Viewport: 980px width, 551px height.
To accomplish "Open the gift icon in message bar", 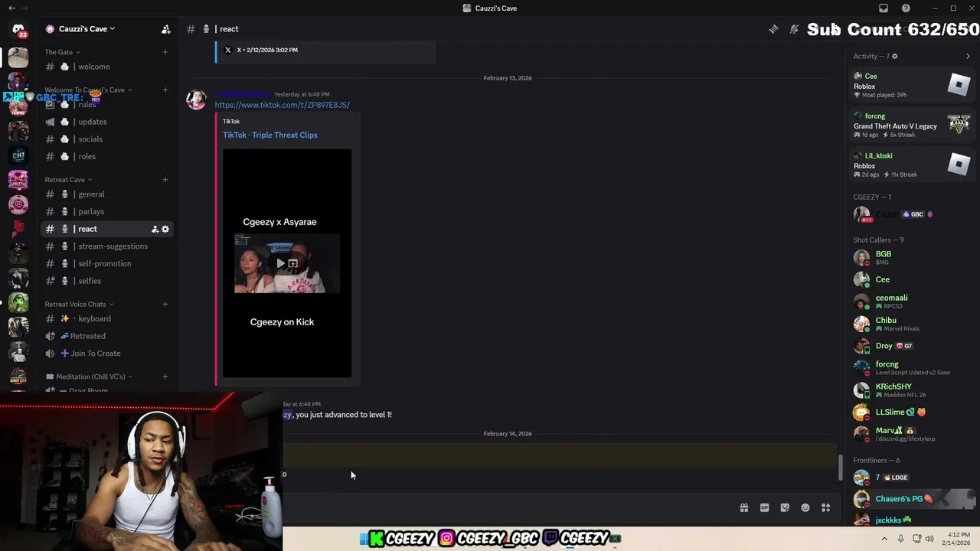I will click(x=743, y=507).
